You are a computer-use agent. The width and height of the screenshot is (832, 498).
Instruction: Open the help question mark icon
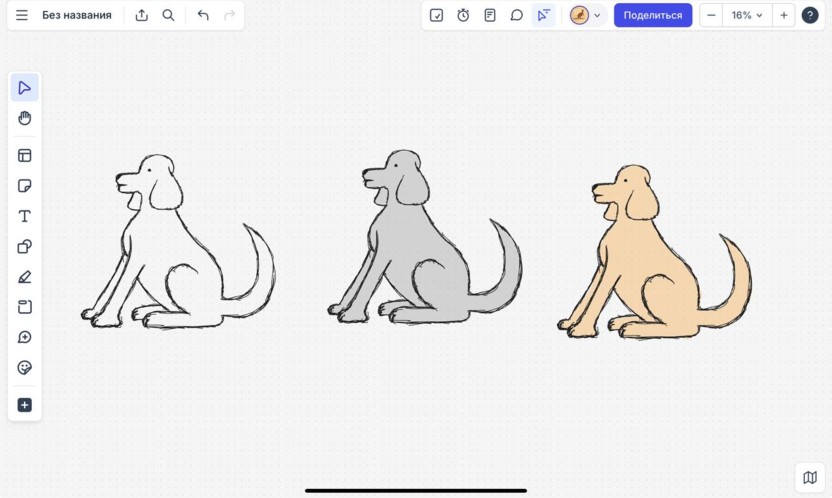point(810,15)
